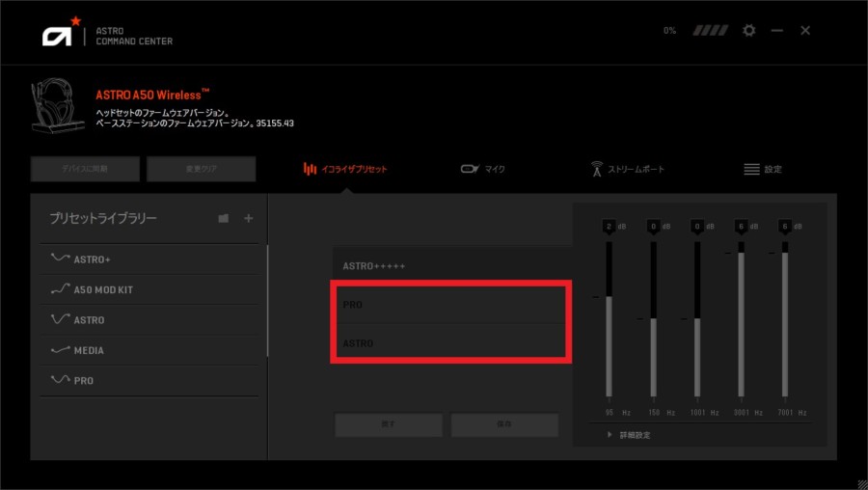This screenshot has height=490, width=868.
Task: Click the A50 headset product image
Action: coord(58,105)
